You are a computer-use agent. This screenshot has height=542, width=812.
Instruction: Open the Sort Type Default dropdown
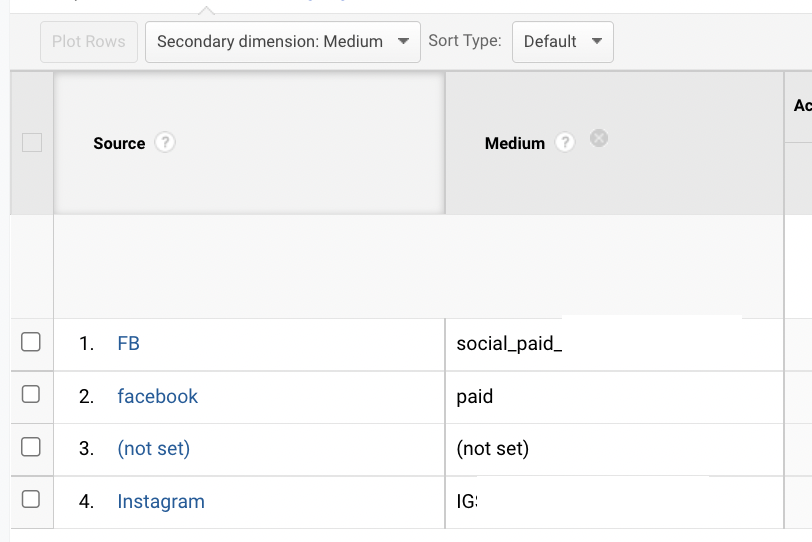pos(563,41)
